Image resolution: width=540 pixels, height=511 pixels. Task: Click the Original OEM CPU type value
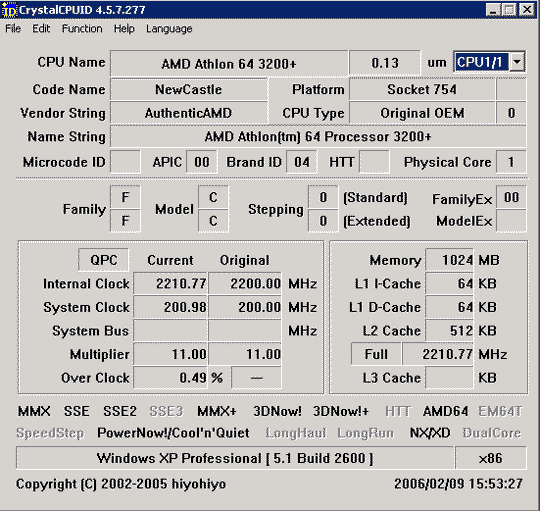coord(422,113)
